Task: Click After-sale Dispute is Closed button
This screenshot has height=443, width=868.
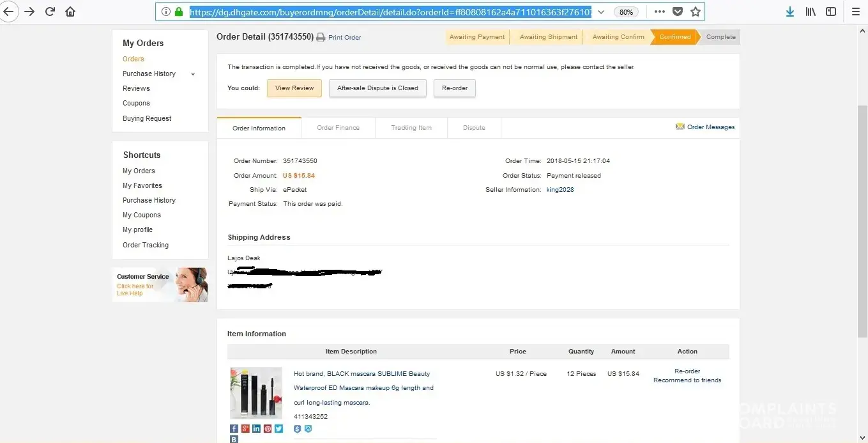Action: pyautogui.click(x=377, y=88)
